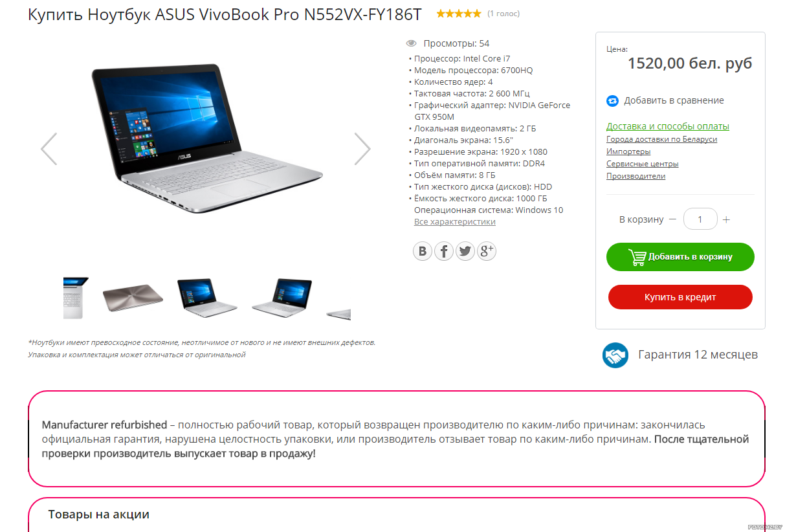Show the next product image arrow

362,149
